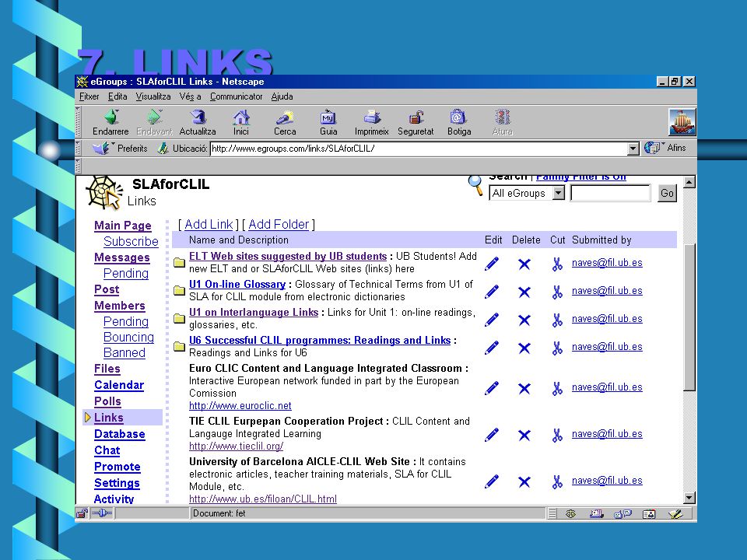
Task: Edit pencil for University of Barcelona entry
Action: [x=492, y=481]
